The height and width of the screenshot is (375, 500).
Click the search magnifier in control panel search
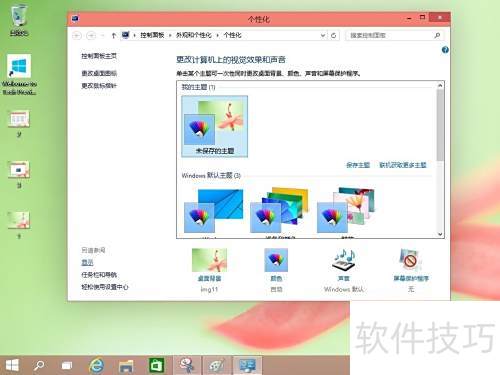coord(437,35)
